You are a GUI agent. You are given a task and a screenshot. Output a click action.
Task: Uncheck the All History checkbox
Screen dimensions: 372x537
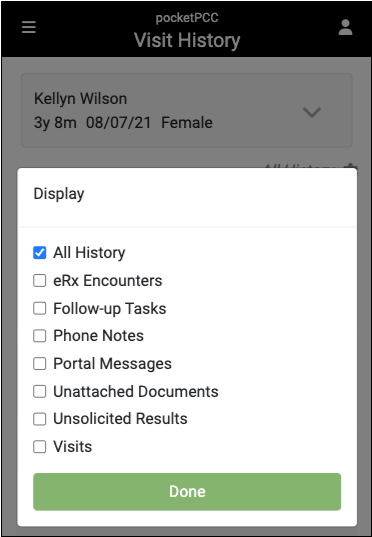39,253
